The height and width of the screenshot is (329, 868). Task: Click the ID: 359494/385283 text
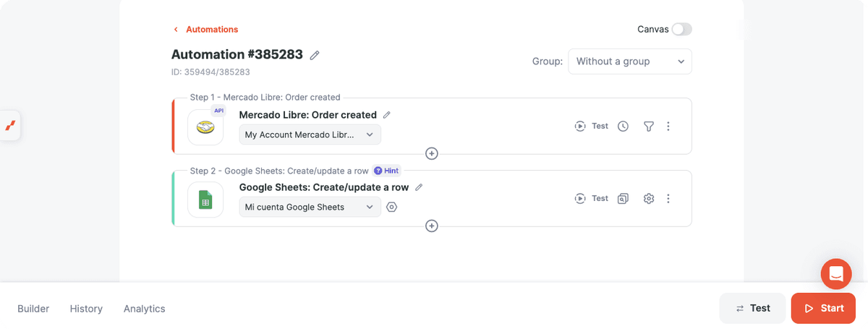(210, 72)
